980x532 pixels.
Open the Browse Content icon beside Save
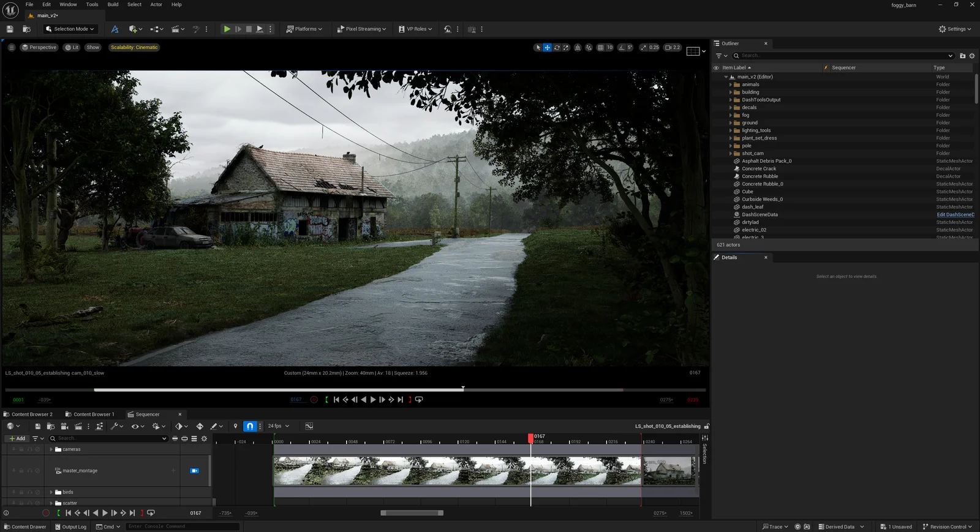26,29
